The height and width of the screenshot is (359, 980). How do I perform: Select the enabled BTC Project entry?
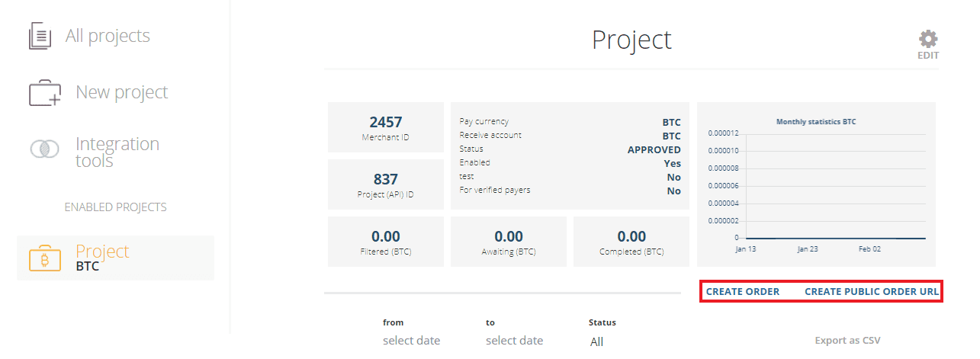click(x=116, y=258)
